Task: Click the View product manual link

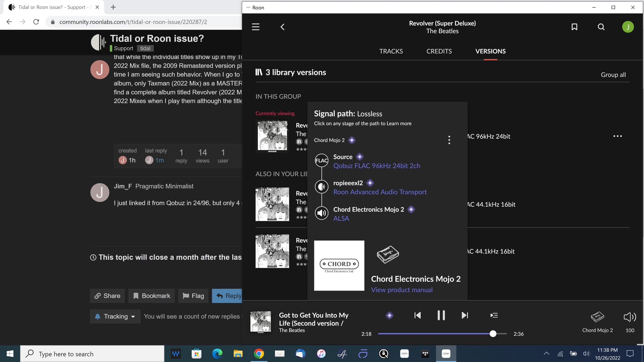Action: 401,290
